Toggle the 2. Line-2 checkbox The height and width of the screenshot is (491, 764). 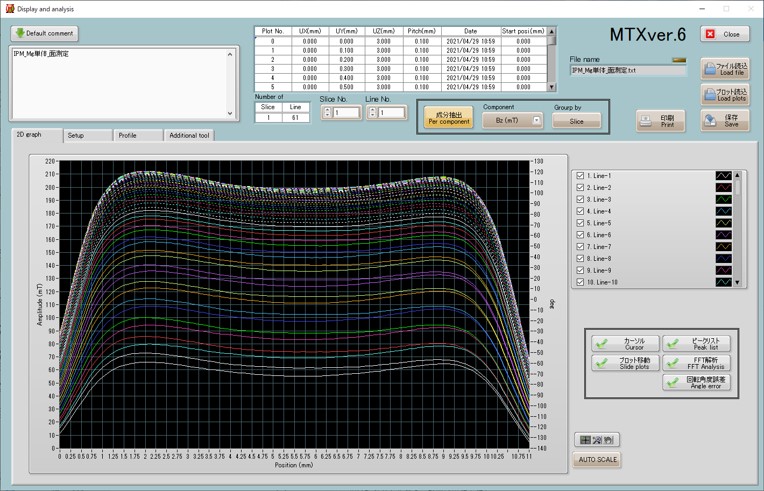(580, 188)
